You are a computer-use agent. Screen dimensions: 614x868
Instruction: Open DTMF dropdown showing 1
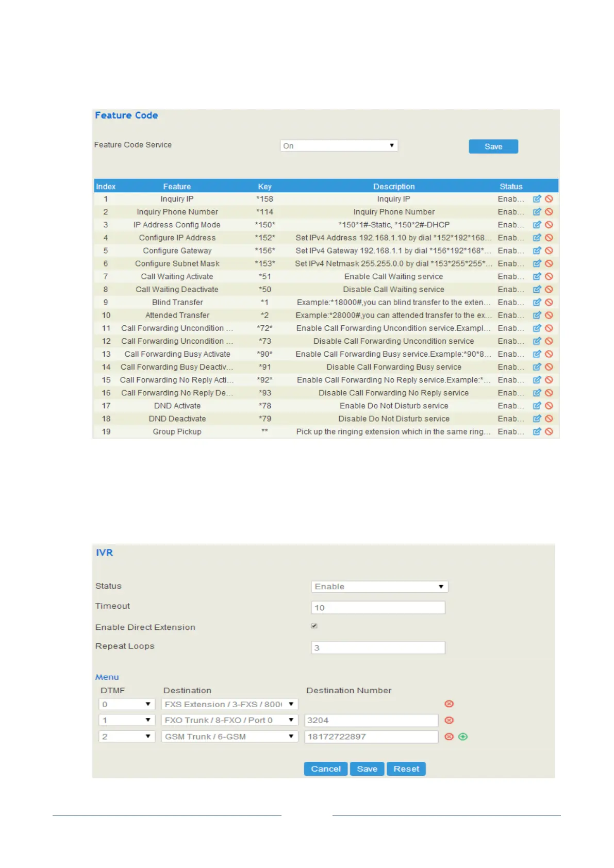[x=127, y=720]
